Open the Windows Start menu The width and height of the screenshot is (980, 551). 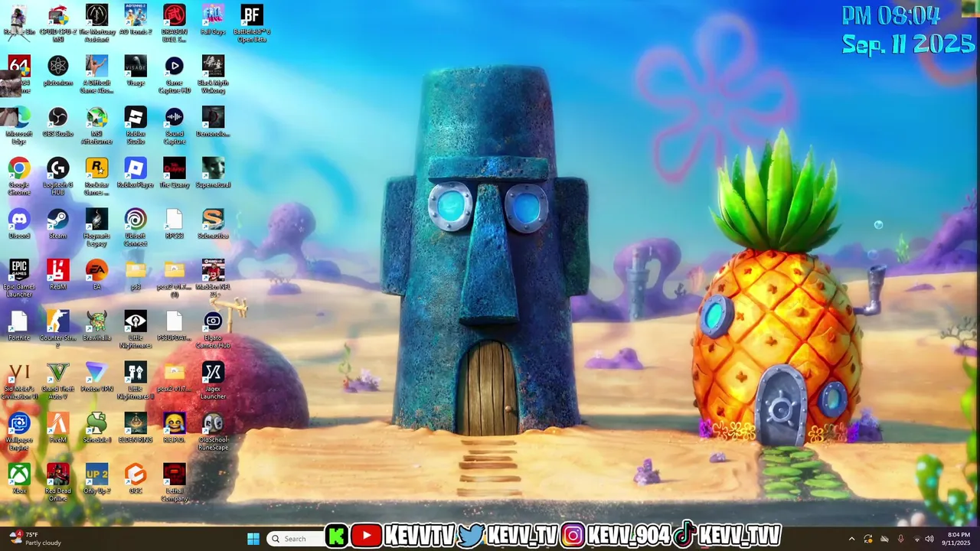coord(253,539)
